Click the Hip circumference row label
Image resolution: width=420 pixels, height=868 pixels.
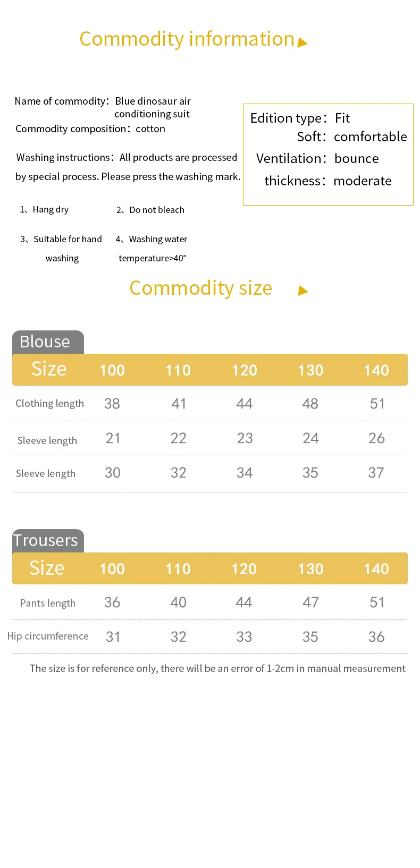[x=48, y=636]
